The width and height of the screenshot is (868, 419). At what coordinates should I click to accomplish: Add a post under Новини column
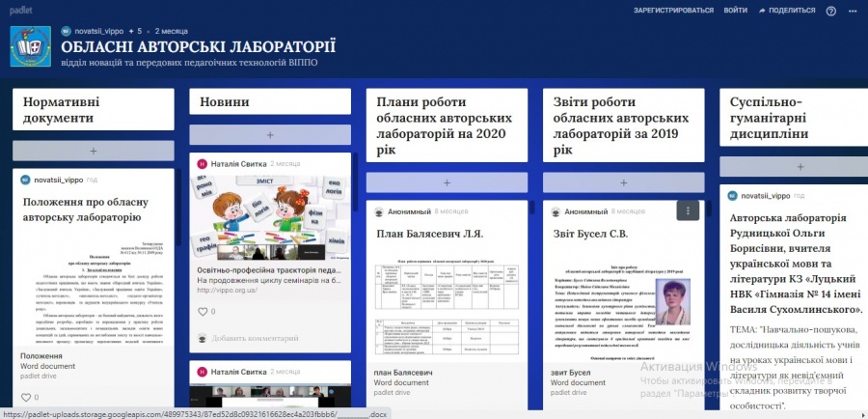coord(270,135)
